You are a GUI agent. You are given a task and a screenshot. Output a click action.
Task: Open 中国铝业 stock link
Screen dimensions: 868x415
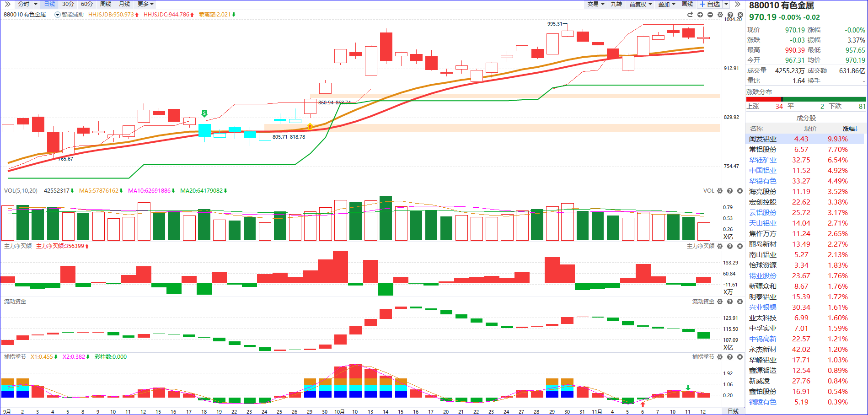pyautogui.click(x=763, y=171)
